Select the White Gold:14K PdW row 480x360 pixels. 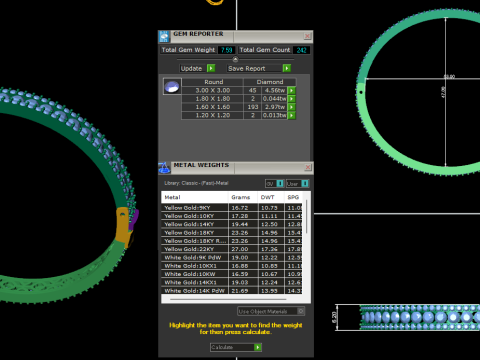(x=232, y=291)
